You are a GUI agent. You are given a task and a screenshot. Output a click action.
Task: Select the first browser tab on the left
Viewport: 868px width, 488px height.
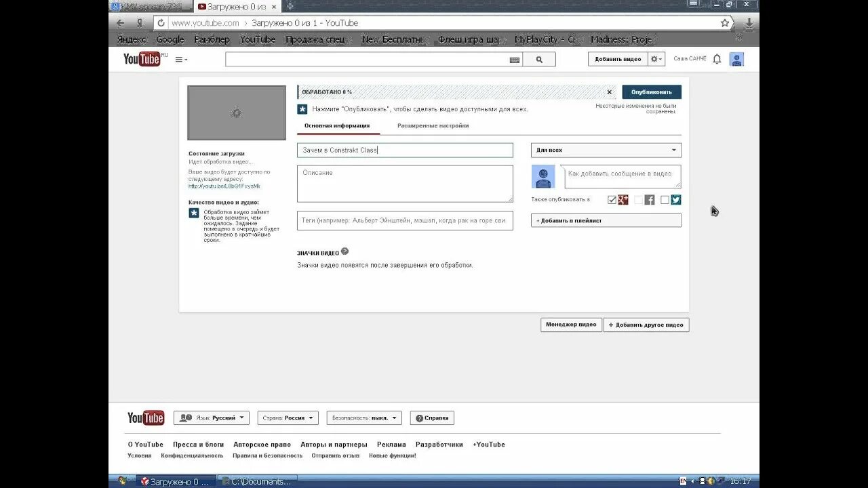[x=151, y=6]
